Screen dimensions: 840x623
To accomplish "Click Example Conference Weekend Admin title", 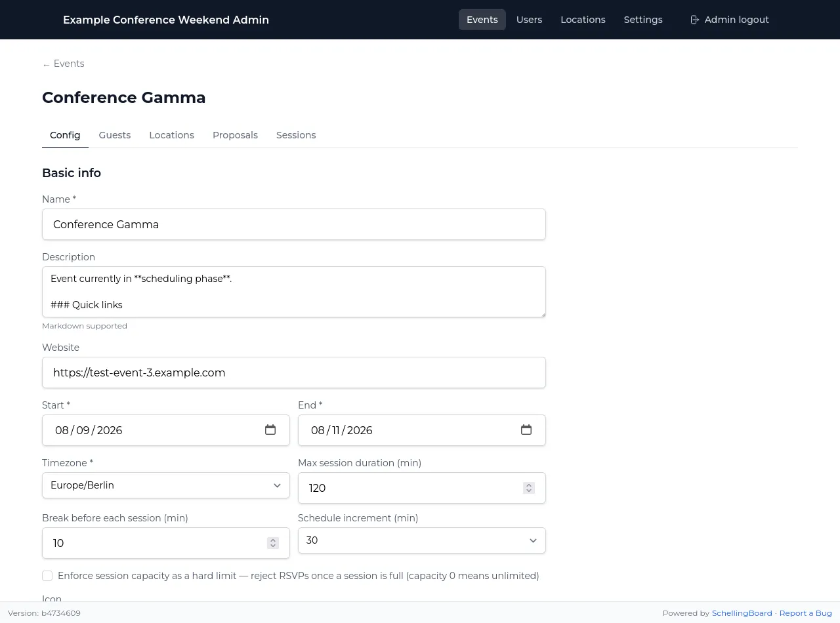I will pos(166,20).
